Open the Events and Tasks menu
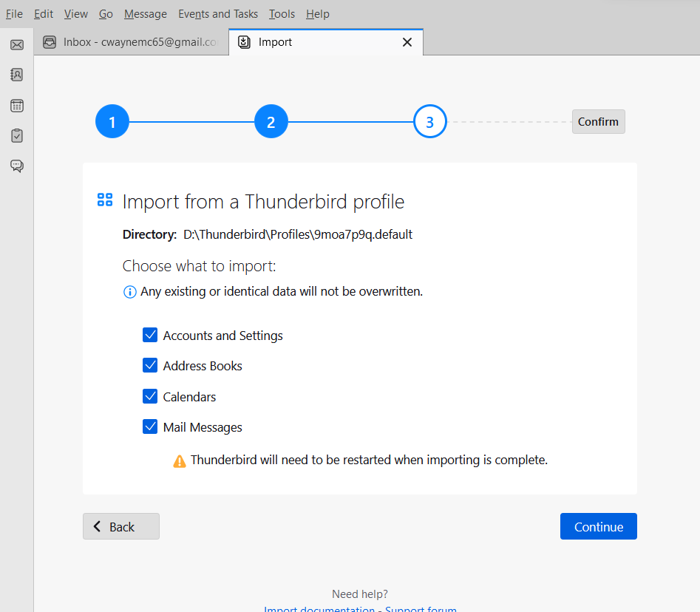This screenshot has height=612, width=700. 218,14
